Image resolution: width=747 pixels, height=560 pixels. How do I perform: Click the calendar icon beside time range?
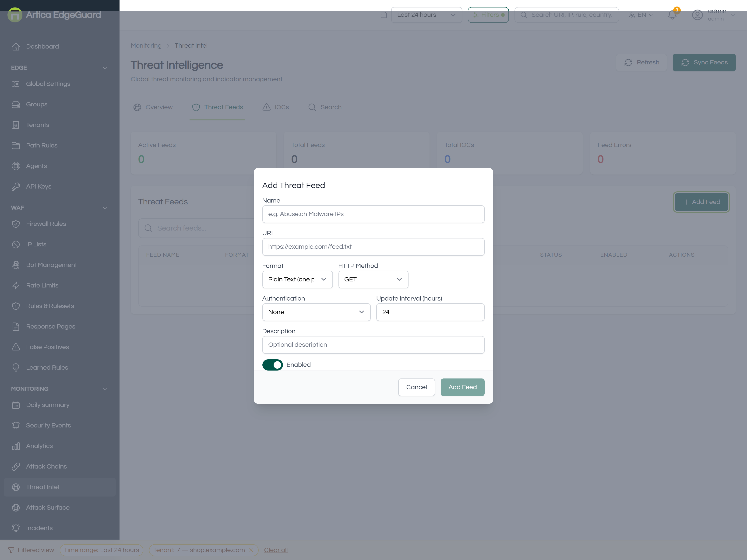pos(384,15)
